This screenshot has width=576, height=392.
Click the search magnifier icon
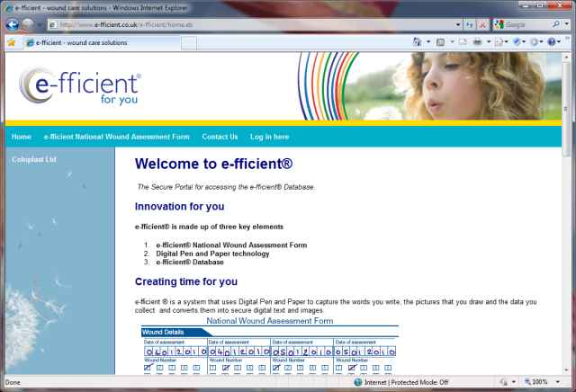556,24
